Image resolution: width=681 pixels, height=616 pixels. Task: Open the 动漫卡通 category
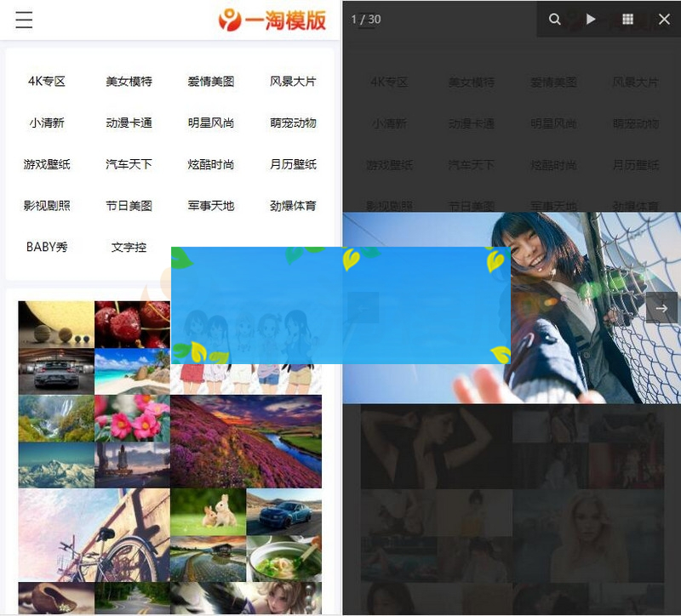128,123
